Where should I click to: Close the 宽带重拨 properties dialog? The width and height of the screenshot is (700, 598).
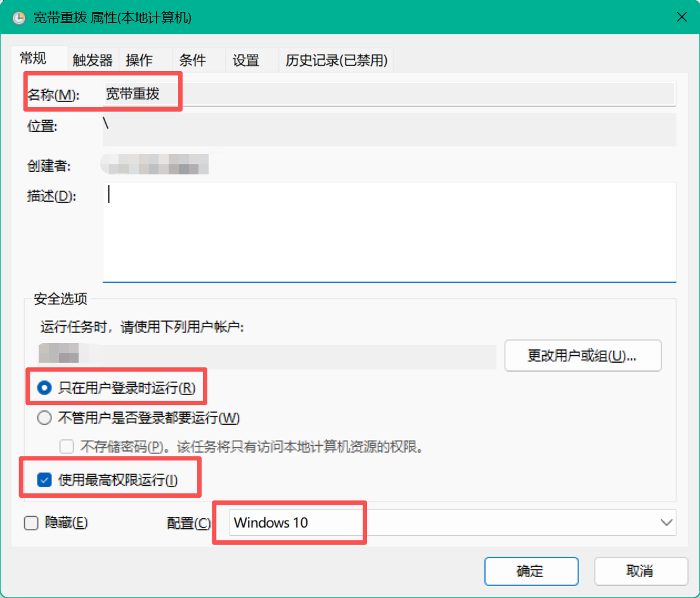pyautogui.click(x=682, y=17)
